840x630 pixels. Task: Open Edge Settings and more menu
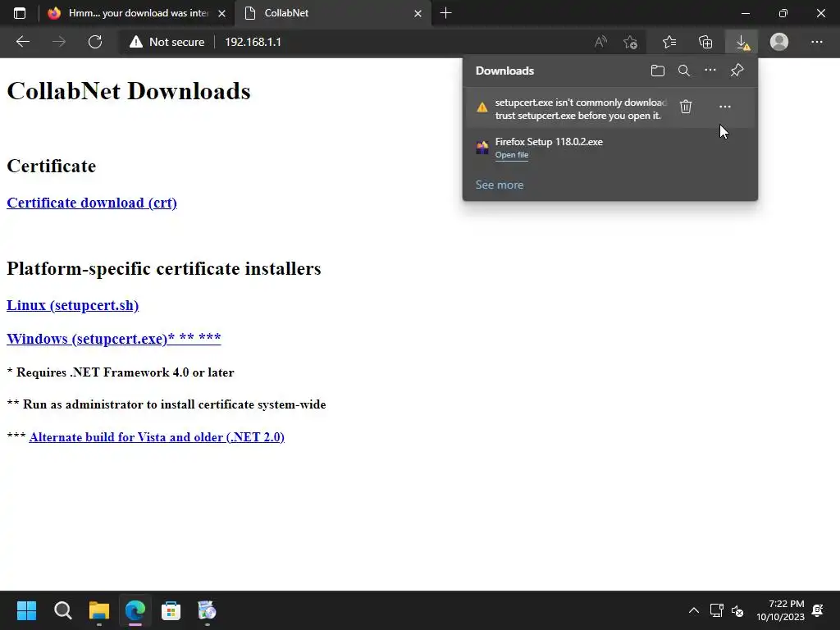pos(816,42)
